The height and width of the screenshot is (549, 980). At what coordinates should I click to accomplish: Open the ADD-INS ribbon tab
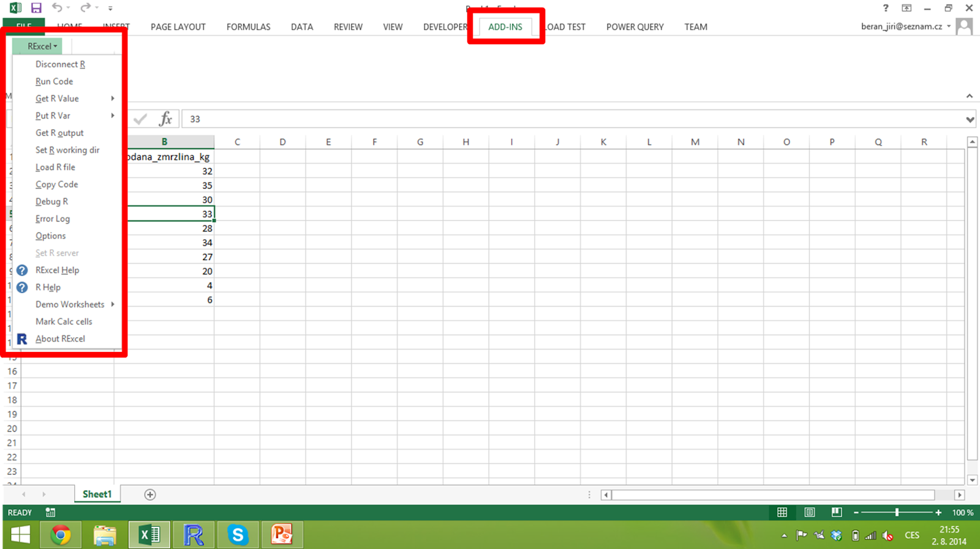(x=505, y=27)
